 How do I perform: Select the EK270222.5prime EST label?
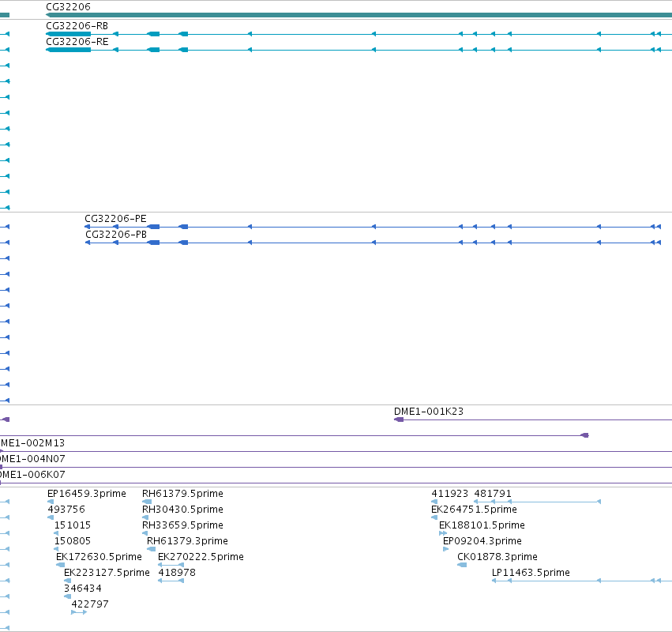point(201,557)
